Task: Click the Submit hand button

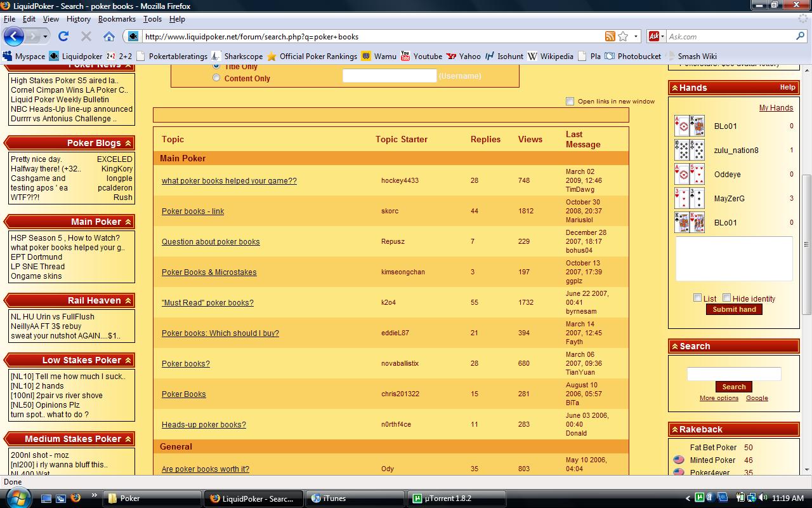Action: pyautogui.click(x=734, y=309)
